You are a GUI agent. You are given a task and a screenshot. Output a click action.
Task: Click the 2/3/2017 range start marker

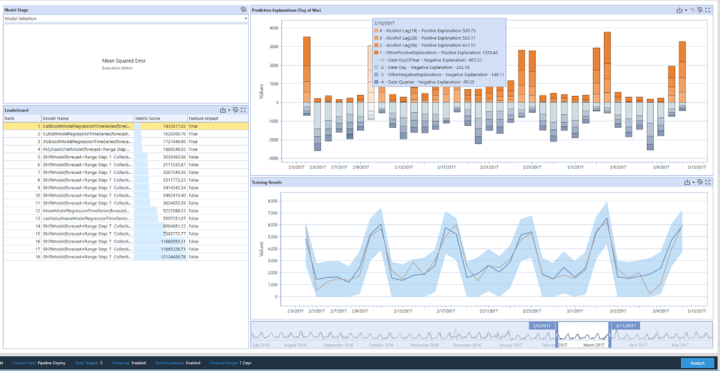542,326
